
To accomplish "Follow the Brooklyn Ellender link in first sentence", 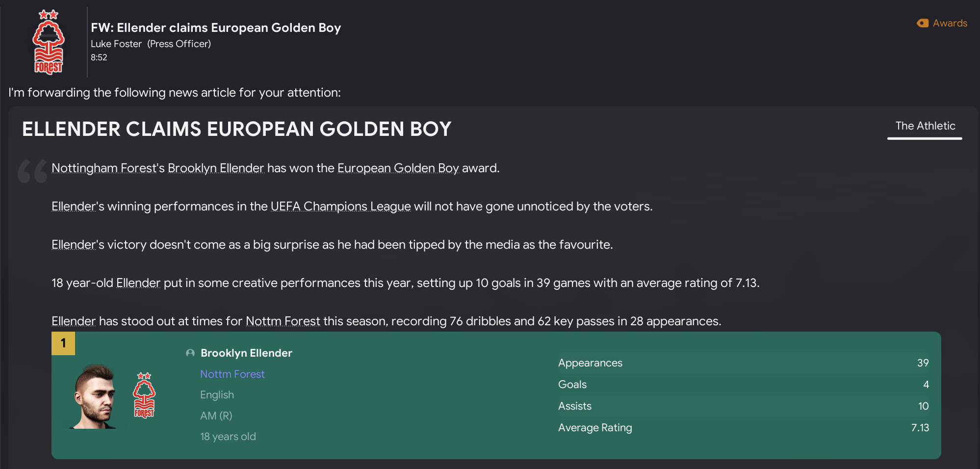I will (216, 168).
